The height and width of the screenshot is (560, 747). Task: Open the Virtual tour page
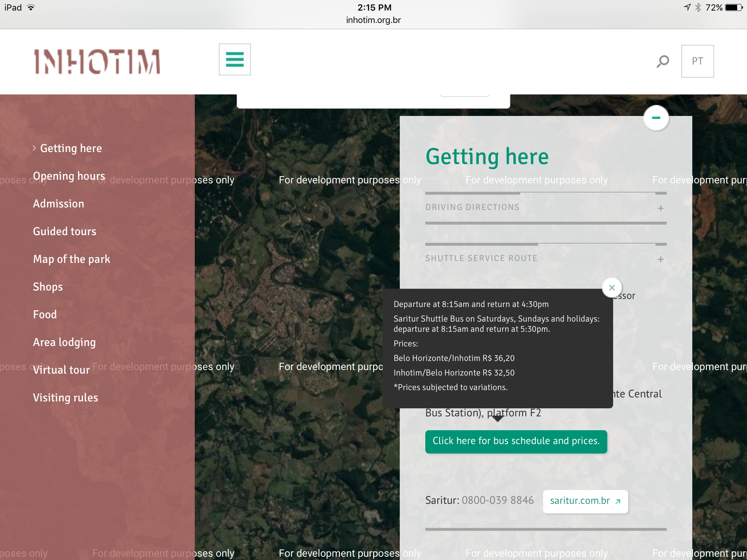(x=61, y=370)
